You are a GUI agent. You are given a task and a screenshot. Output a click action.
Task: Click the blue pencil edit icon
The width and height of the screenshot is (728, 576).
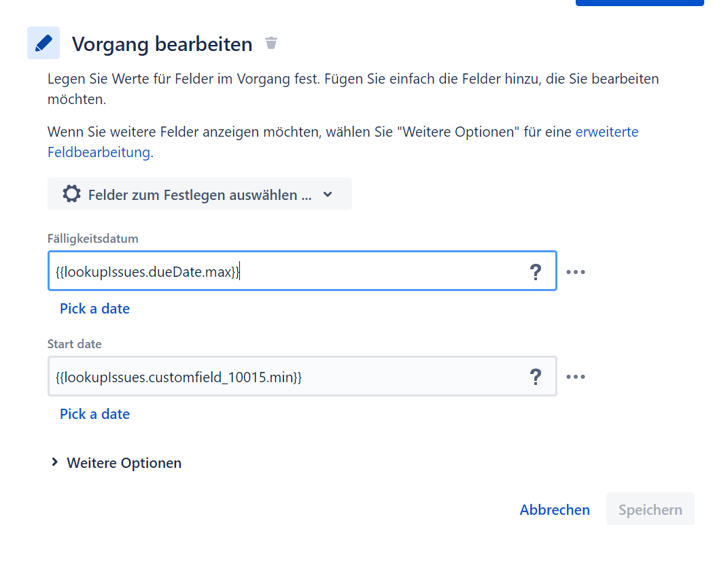point(44,43)
